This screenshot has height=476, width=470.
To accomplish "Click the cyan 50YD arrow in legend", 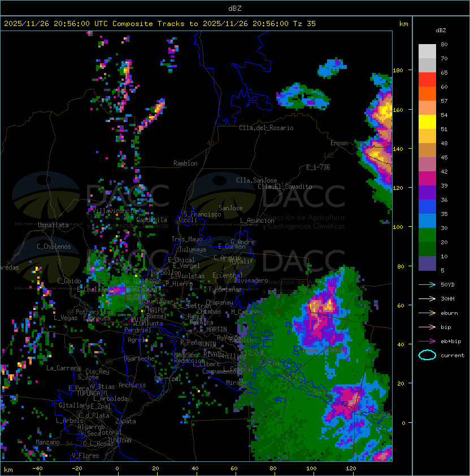I will (427, 284).
